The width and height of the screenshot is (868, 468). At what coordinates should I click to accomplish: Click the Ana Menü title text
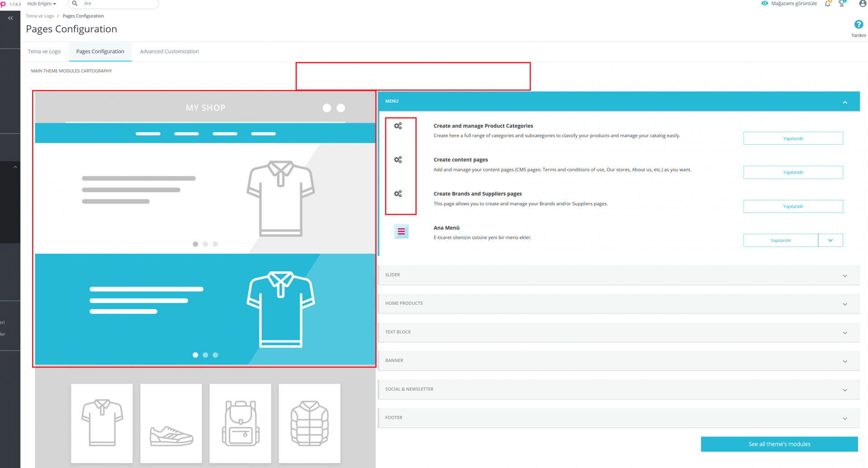(x=446, y=228)
